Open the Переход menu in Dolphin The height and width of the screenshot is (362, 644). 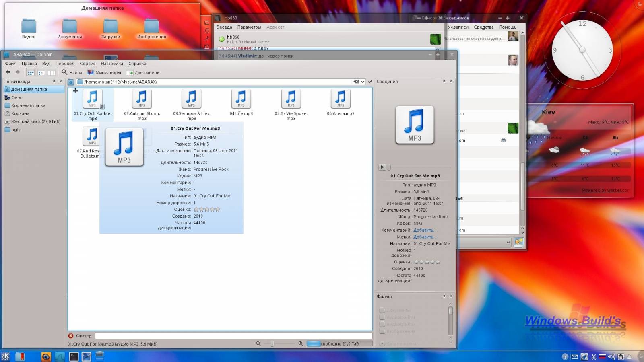(65, 64)
